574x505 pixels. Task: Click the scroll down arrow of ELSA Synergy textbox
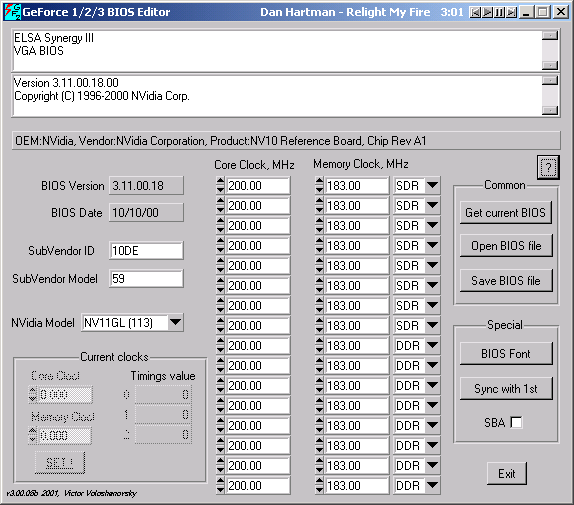pos(550,65)
